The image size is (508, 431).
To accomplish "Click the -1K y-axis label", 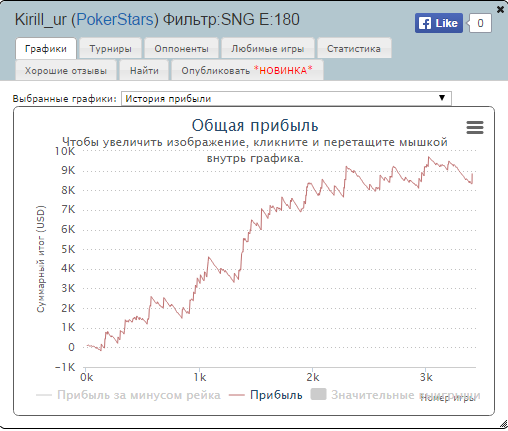I will 65,367.
